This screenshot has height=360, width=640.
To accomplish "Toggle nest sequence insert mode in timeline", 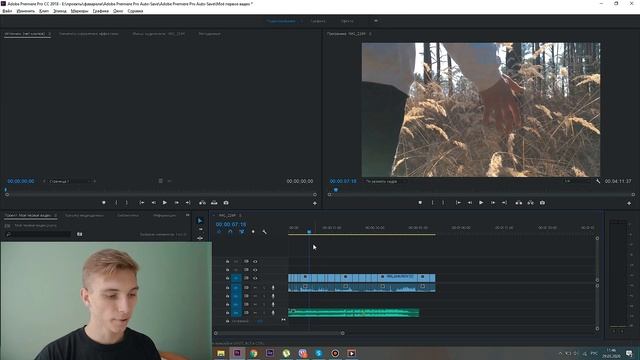I will tap(219, 232).
